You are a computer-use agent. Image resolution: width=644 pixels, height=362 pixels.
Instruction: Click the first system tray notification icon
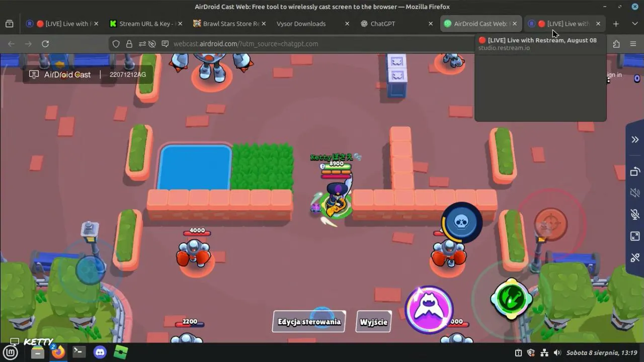click(519, 353)
